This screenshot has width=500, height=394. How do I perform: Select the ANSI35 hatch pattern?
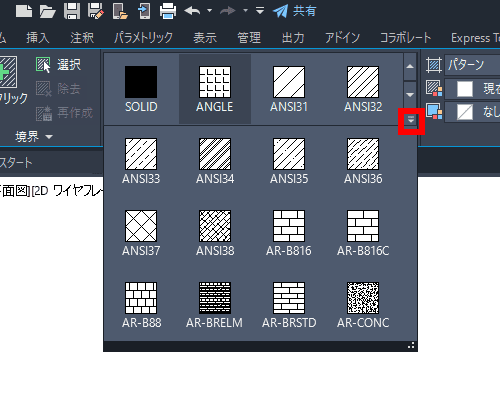[x=289, y=161]
